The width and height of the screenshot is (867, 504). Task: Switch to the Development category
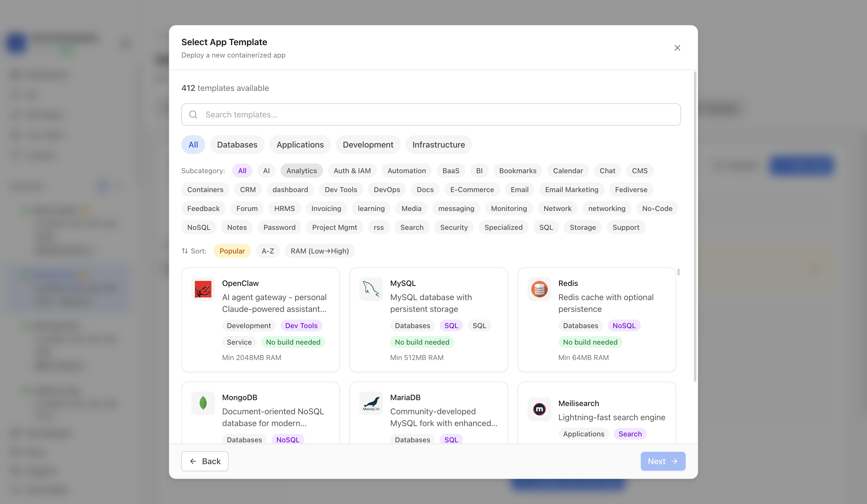368,145
